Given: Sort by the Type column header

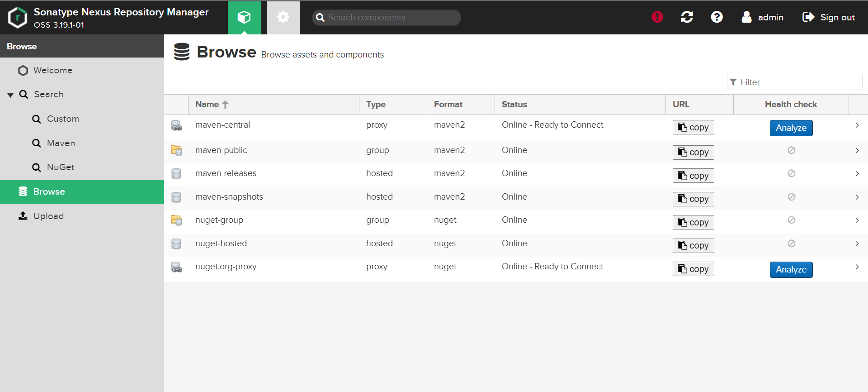Looking at the screenshot, I should [x=393, y=104].
